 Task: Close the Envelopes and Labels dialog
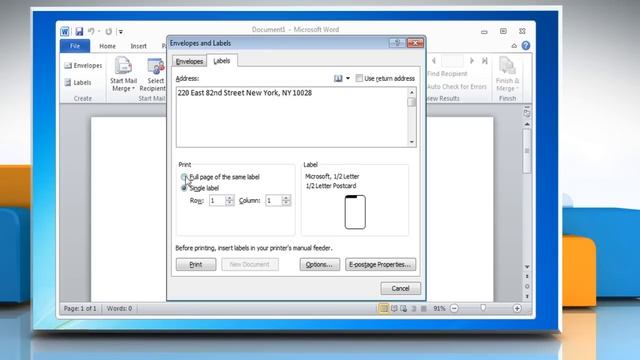tap(415, 43)
